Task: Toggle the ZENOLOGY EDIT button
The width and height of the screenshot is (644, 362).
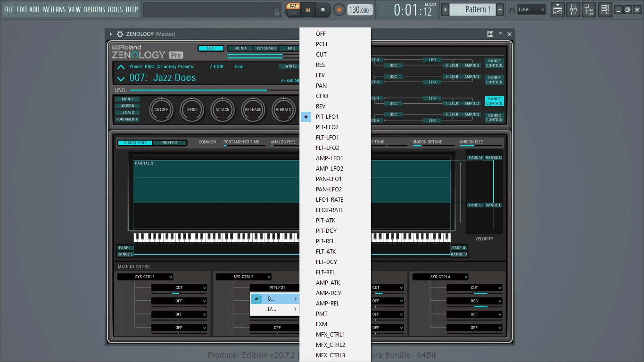Action: [211, 48]
